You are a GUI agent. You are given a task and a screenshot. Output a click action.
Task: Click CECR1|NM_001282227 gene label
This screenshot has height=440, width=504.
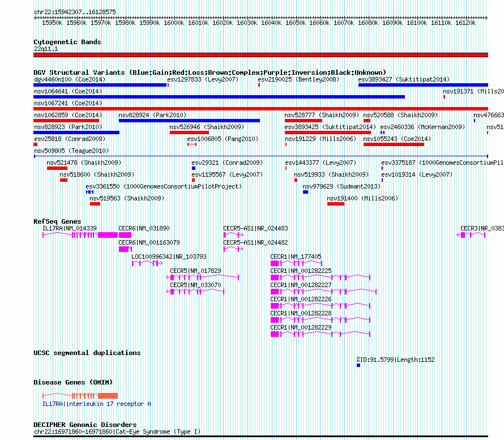[x=301, y=285]
